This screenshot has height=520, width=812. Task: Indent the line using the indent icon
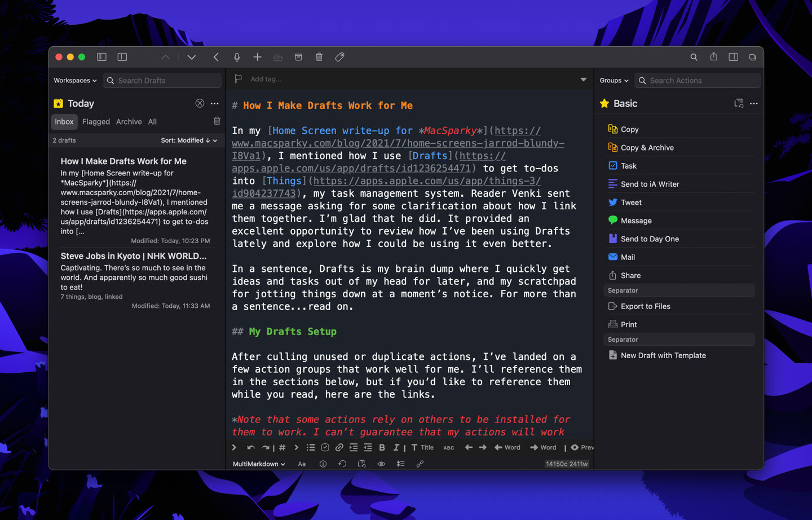coord(354,447)
